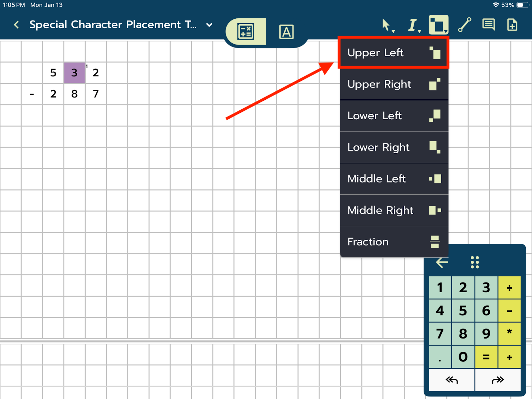Click the keypad backspace arrow
532x399 pixels.
coord(442,262)
